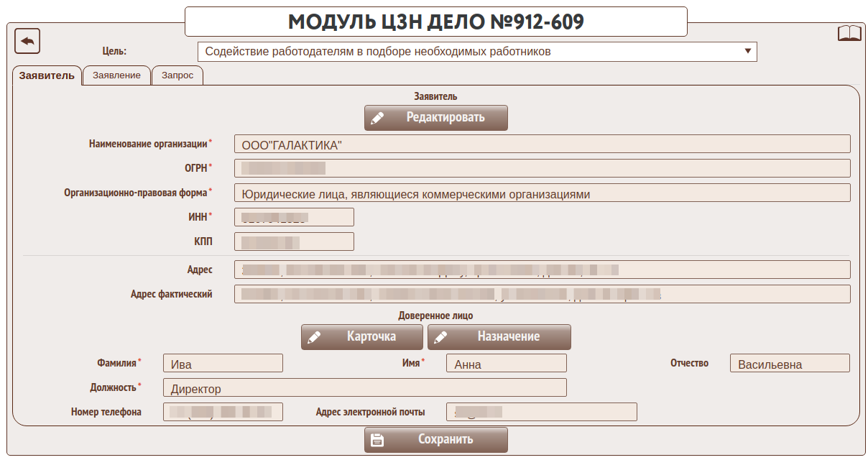
Task: Click the Отчество field with Васильевна
Action: click(789, 364)
